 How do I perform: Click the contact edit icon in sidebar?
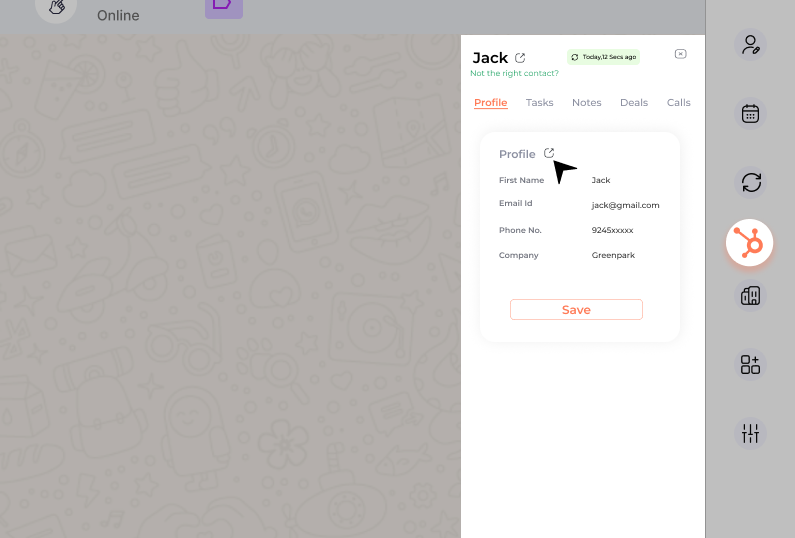[x=750, y=45]
